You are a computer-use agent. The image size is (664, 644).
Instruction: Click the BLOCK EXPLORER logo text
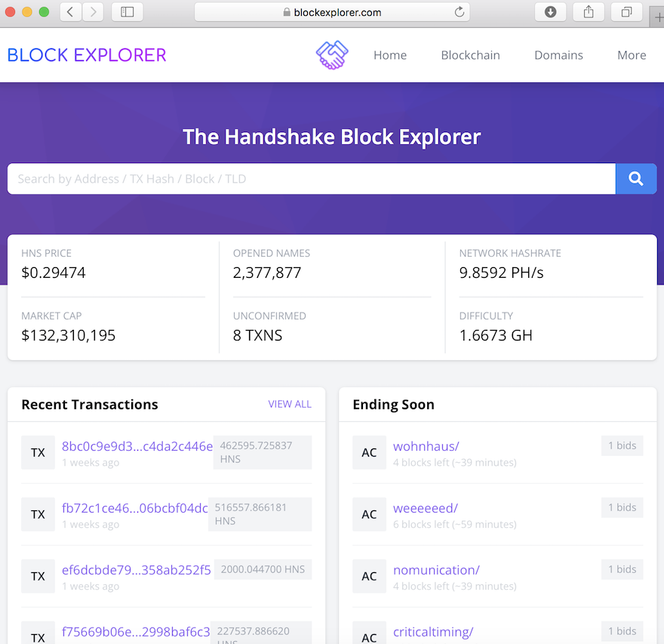87,55
